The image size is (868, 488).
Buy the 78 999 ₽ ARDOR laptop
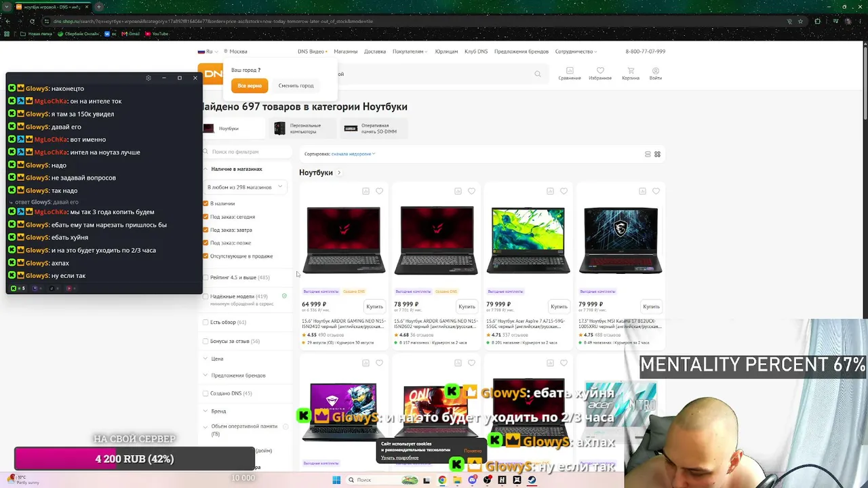(467, 306)
